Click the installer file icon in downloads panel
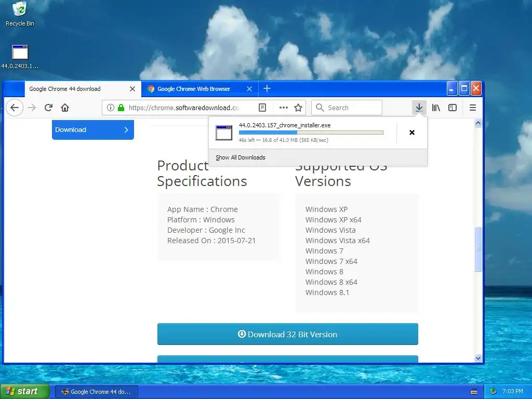This screenshot has height=399, width=532. click(224, 132)
